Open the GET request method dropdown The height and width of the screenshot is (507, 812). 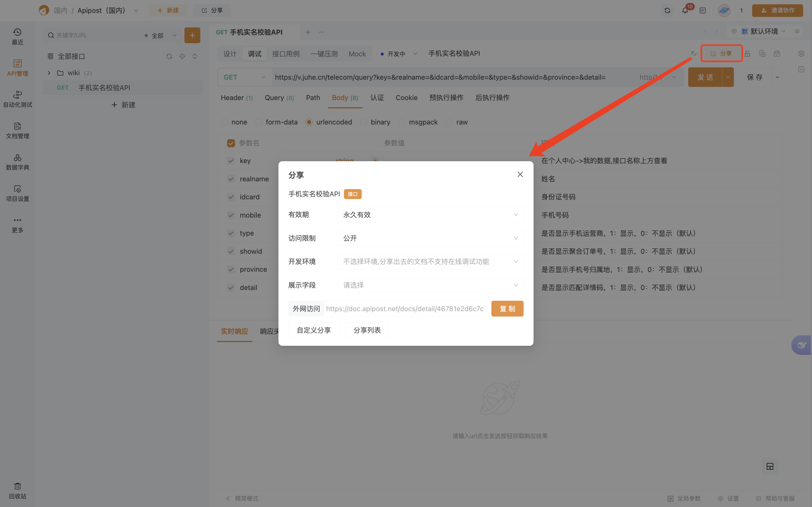(x=244, y=77)
